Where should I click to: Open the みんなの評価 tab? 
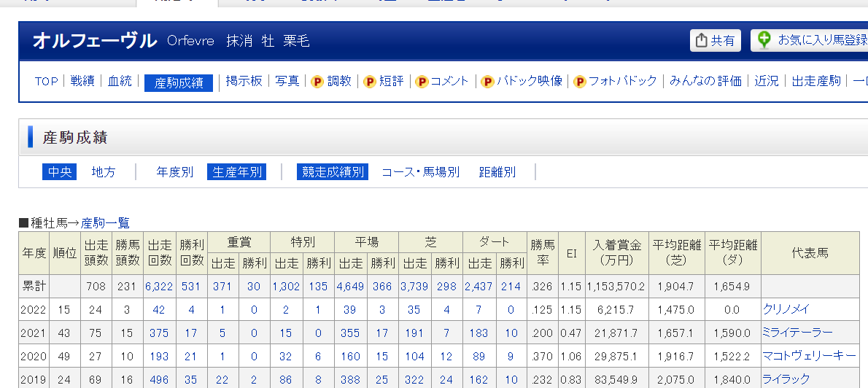705,82
